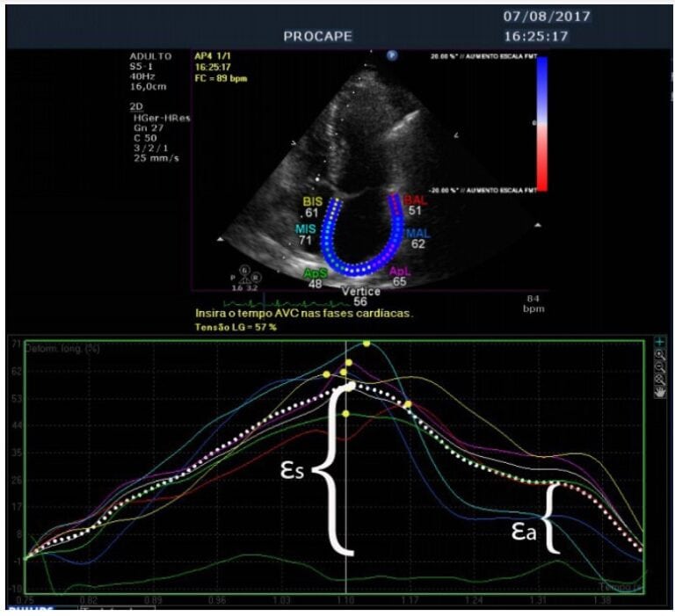This screenshot has width=675, height=616.
Task: Select the pan hand tool
Action: [660, 392]
